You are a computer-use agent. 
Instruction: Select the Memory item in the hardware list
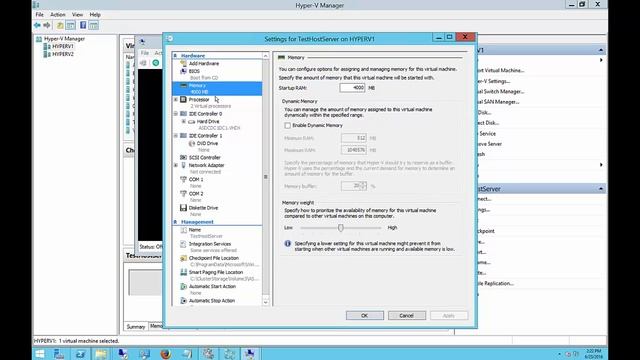(217, 88)
